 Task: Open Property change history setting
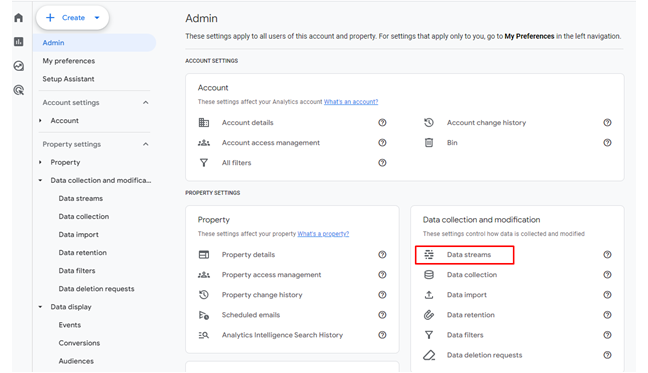(262, 295)
